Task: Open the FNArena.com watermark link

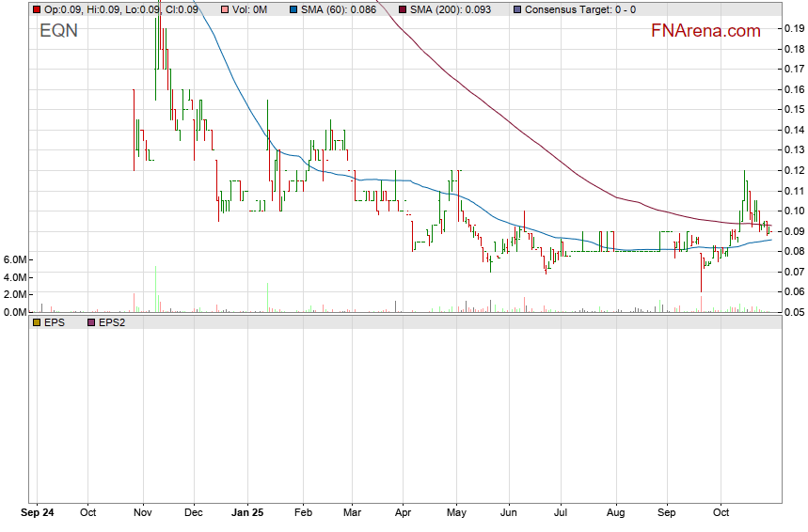Action: click(x=705, y=31)
